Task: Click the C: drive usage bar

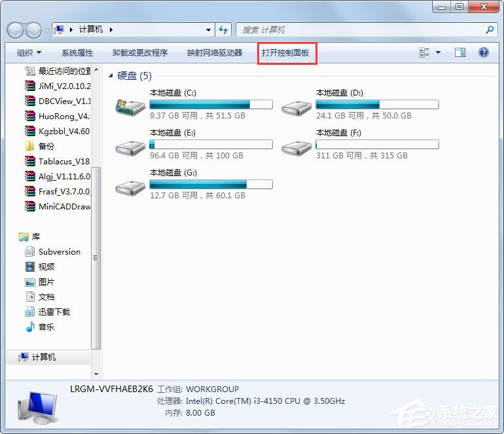Action: pos(211,104)
